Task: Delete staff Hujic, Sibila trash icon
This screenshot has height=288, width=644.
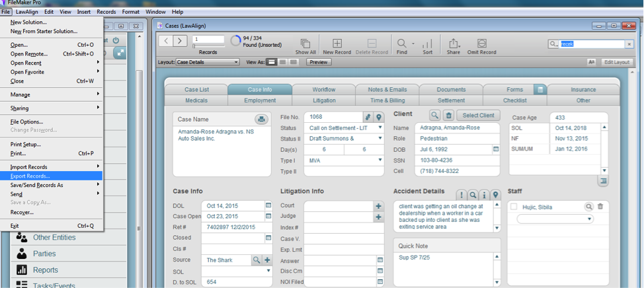Action: pos(600,207)
